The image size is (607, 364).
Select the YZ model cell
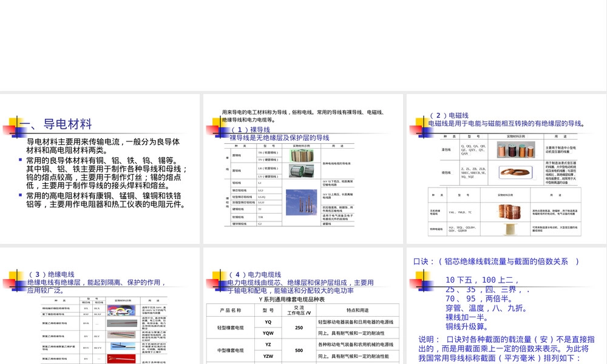(x=268, y=344)
